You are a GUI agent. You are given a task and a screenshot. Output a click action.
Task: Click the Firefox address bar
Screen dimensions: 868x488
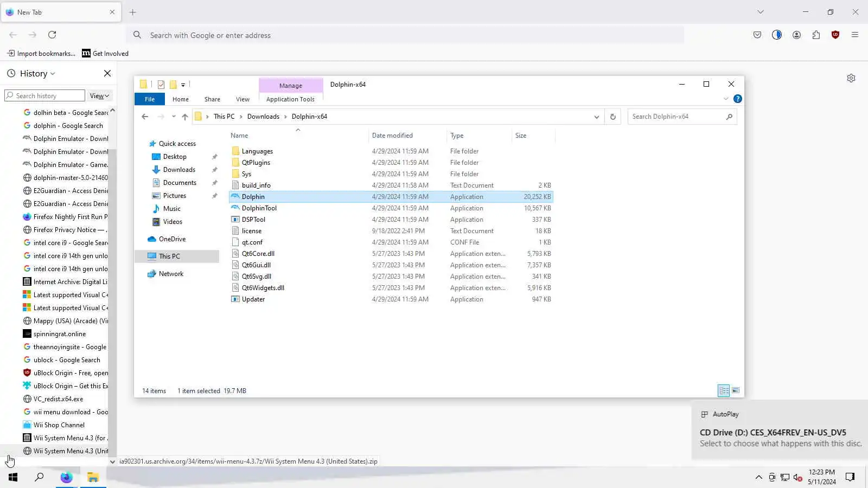[405, 35]
